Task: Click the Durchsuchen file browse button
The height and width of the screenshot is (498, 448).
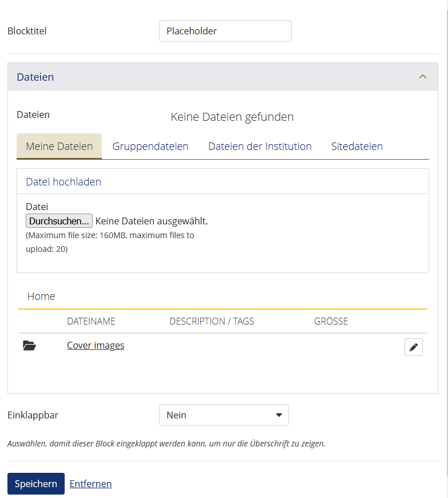Action: 59,221
